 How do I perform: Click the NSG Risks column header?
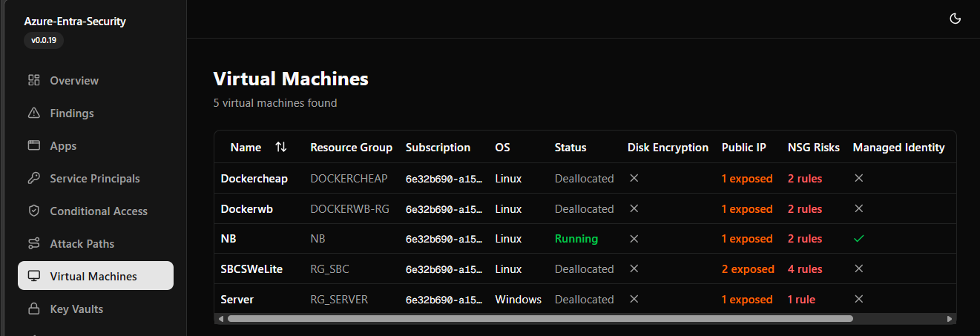(813, 148)
